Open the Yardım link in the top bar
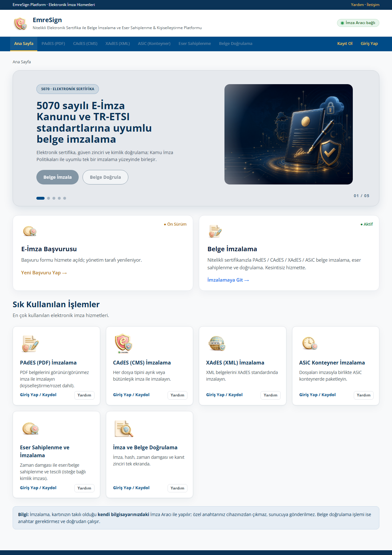The image size is (392, 555). [357, 5]
